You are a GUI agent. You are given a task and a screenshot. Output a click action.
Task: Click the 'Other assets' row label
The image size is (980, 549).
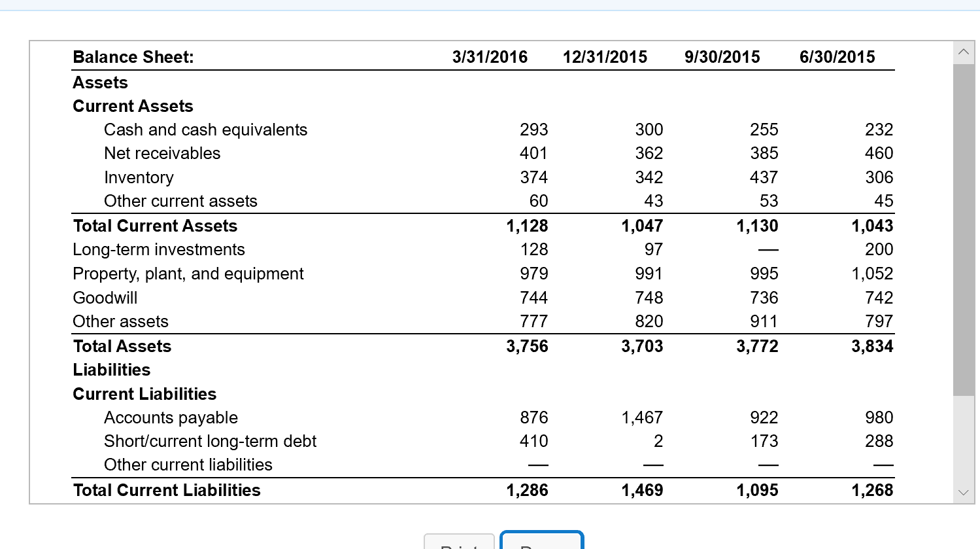click(x=120, y=321)
